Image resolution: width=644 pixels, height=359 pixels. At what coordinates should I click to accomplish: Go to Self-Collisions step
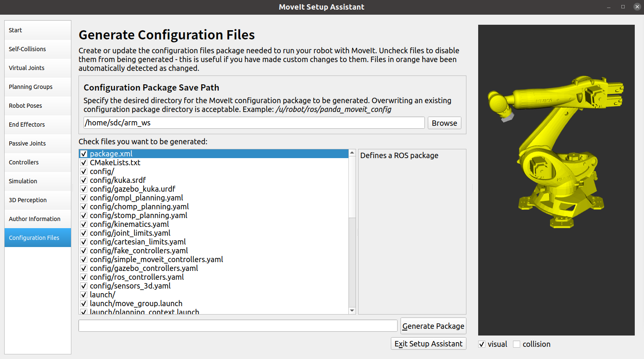point(38,49)
